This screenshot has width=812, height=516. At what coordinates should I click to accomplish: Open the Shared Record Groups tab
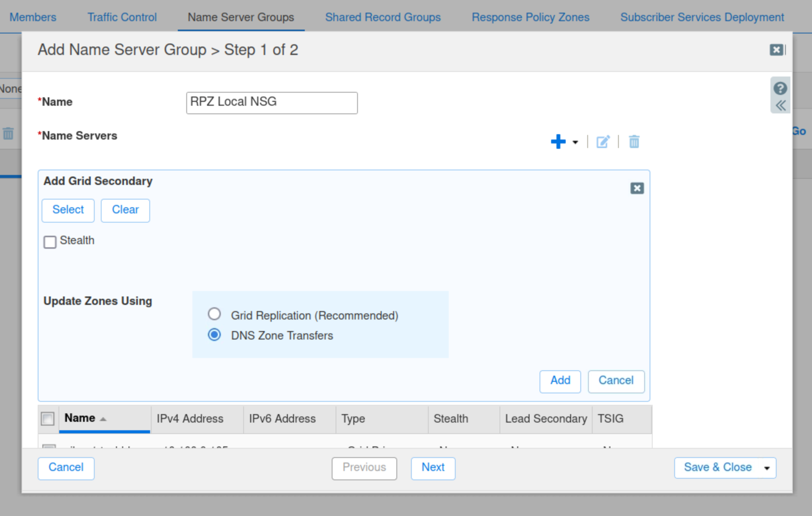click(383, 17)
